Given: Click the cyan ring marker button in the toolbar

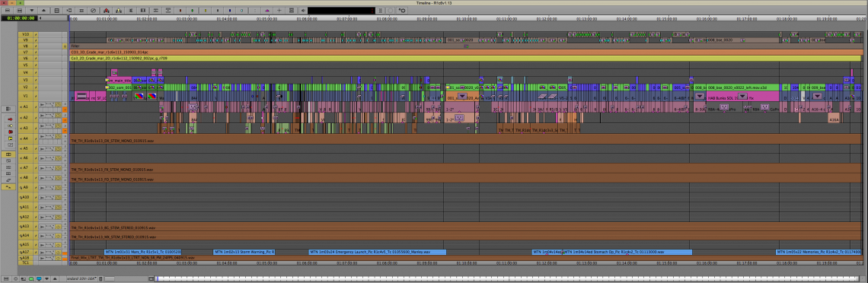Looking at the screenshot, I should pos(242,11).
